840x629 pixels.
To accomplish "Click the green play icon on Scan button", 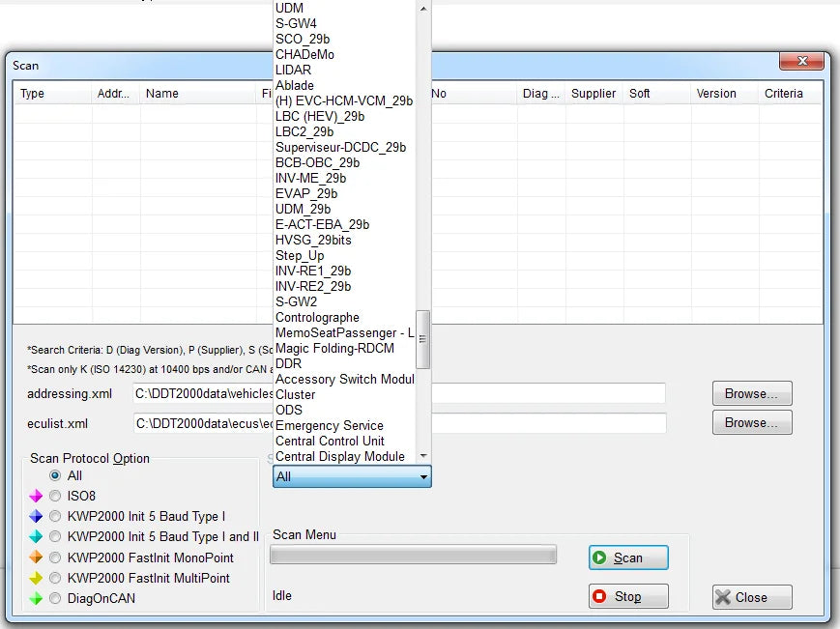I will pyautogui.click(x=599, y=558).
